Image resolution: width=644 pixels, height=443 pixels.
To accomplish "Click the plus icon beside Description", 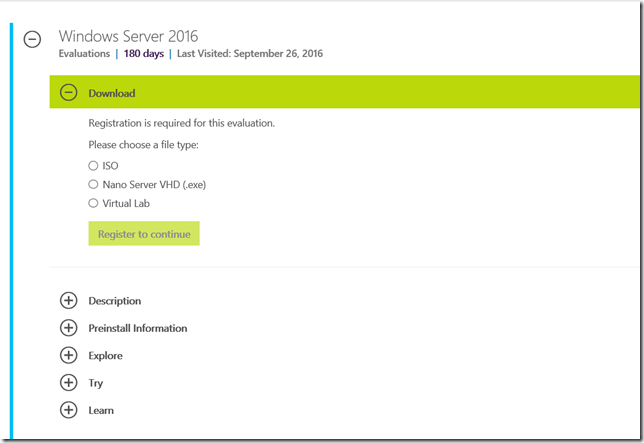I will (68, 300).
